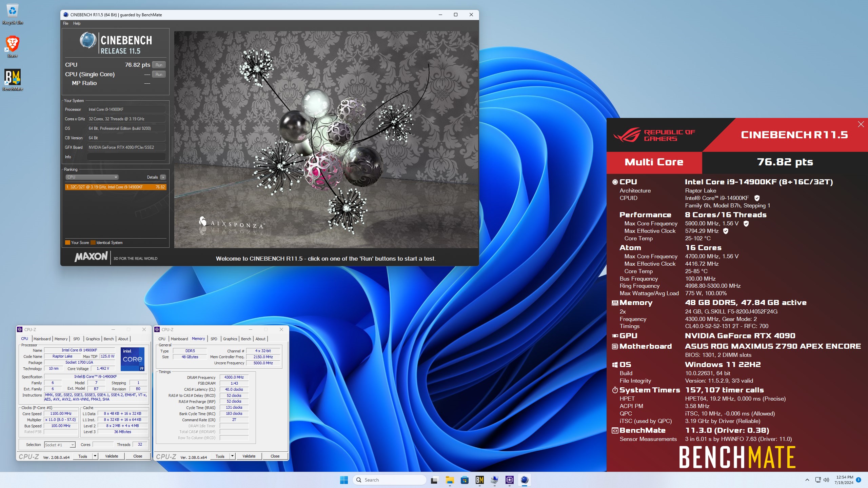The height and width of the screenshot is (488, 868).
Task: Open the volume control in system tray
Action: (x=826, y=480)
